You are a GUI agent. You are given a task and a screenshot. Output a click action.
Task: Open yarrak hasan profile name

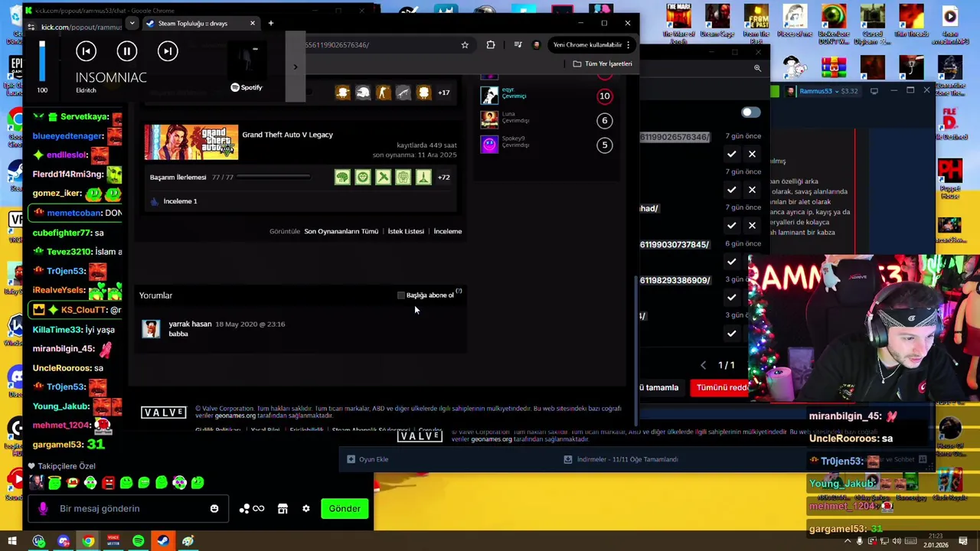190,324
